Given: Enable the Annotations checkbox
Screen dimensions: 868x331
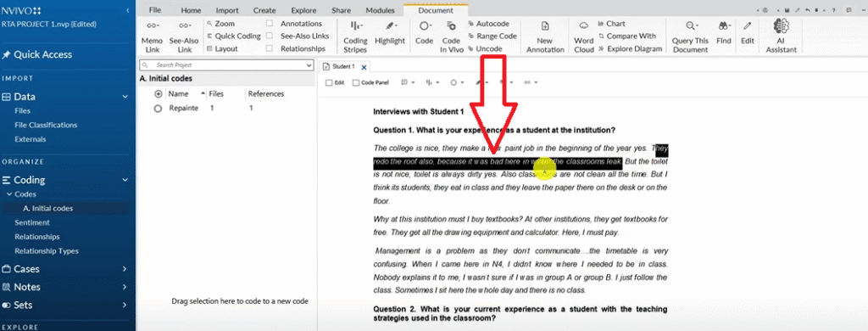Looking at the screenshot, I should click(x=270, y=24).
